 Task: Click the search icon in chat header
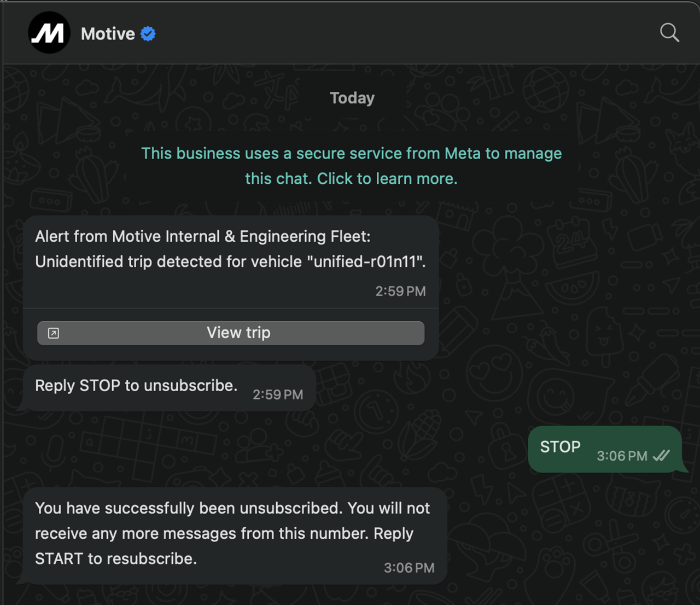point(669,33)
